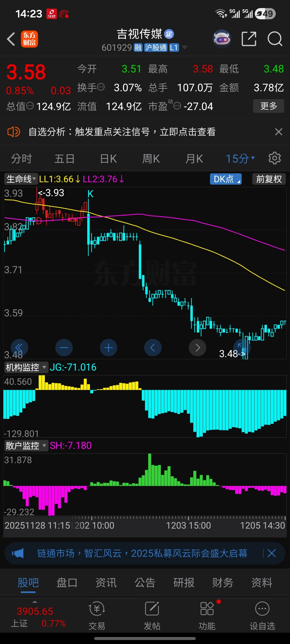Tap the blue enterprise badge beside 吉视传媒
This screenshot has width=290, height=644.
click(169, 34)
